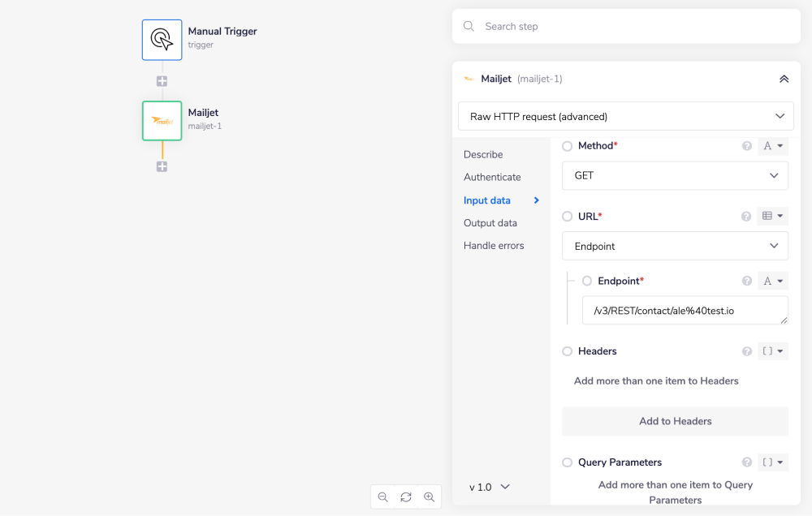
Task: Click the Add to Headers button
Action: (x=675, y=421)
